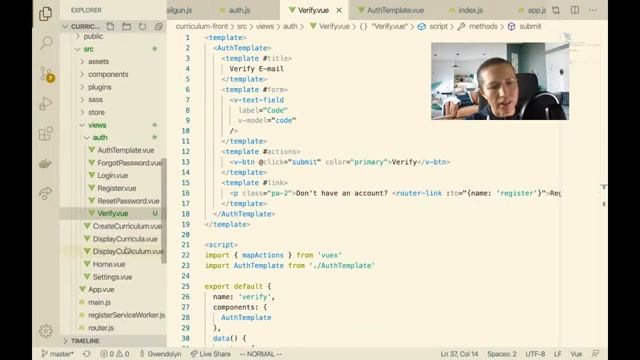Change indentation via Spaces: 2
Viewport: 640px width, 360px height.
click(x=502, y=354)
